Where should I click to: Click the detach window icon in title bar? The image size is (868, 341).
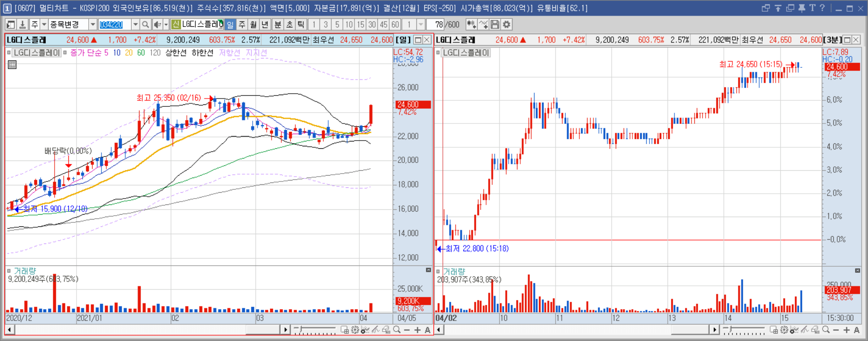pos(766,8)
